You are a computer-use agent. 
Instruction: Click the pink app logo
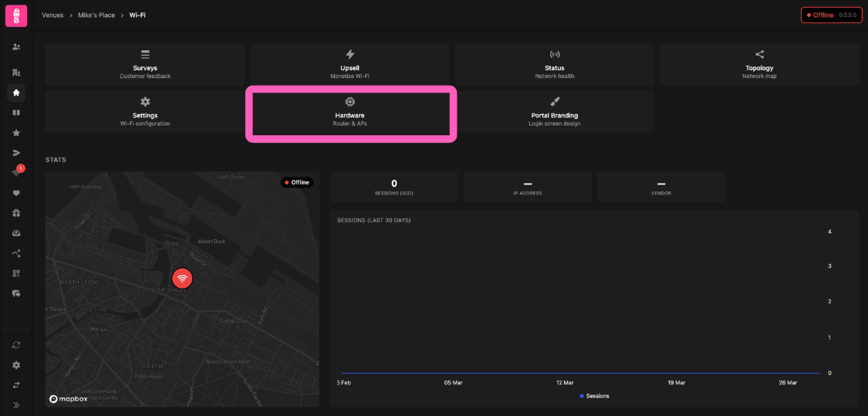(x=16, y=15)
